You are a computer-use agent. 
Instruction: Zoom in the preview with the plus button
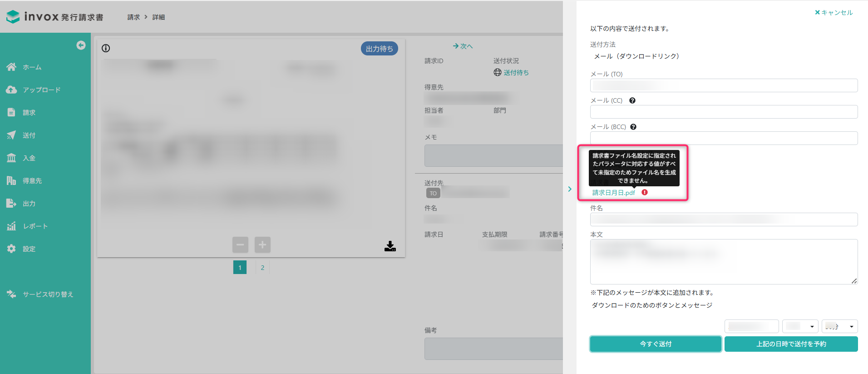tap(262, 245)
